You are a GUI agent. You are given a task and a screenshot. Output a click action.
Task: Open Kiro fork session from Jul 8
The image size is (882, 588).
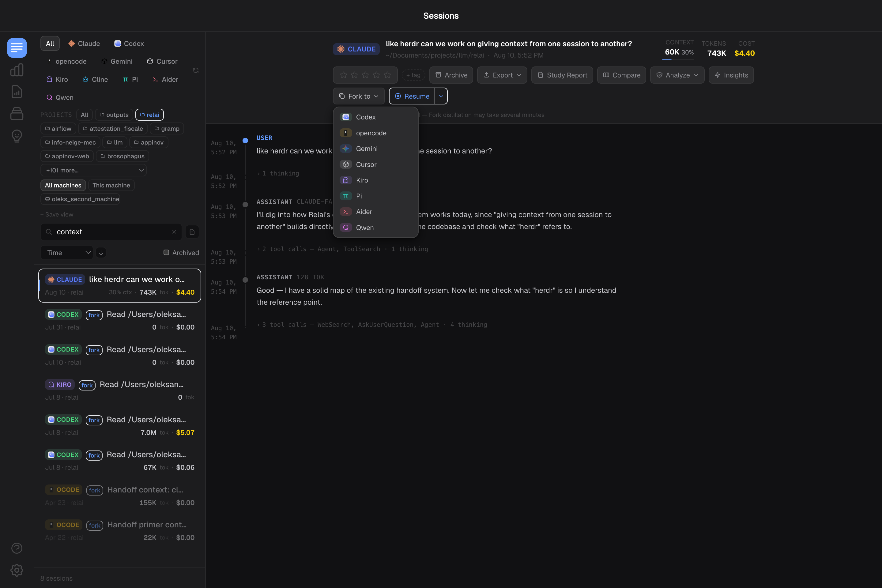(120, 391)
